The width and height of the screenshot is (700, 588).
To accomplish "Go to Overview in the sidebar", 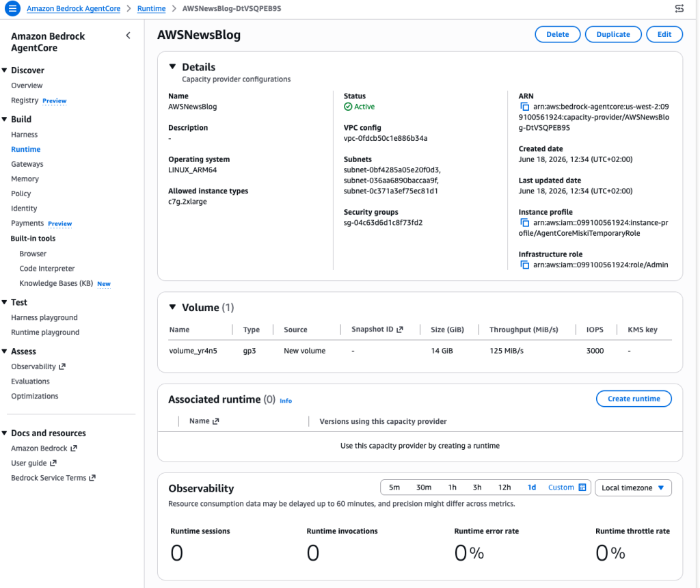I will [27, 85].
